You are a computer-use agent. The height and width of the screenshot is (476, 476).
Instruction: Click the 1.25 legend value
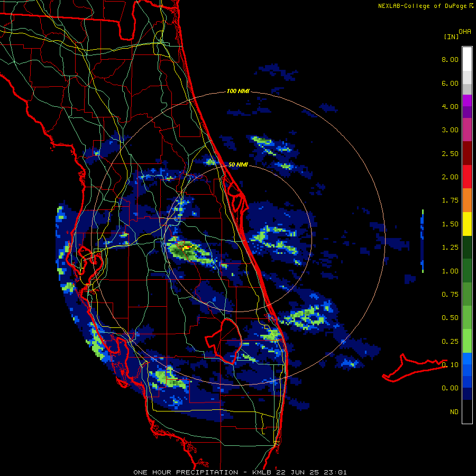click(450, 248)
